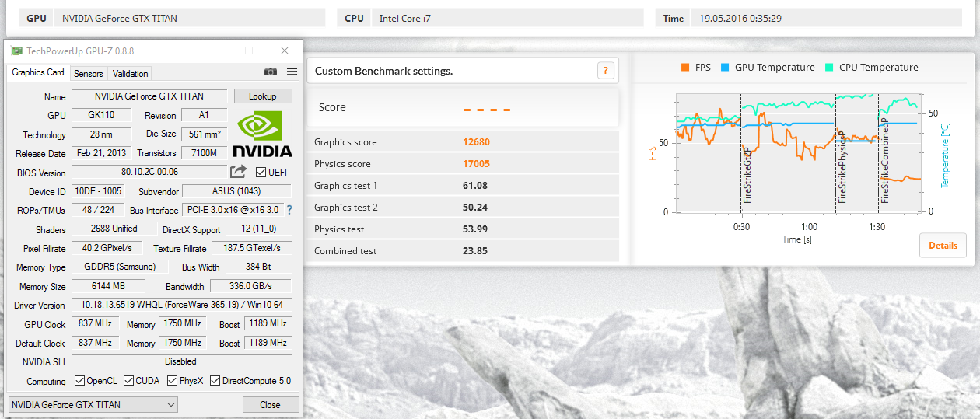Click the Bus Width value 384 Bit
The image size is (980, 419).
[259, 267]
